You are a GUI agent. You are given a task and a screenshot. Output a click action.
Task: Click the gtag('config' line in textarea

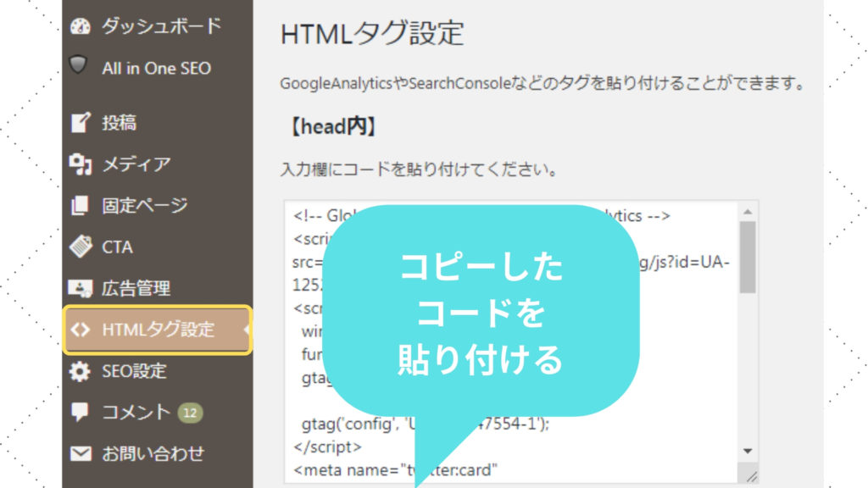pyautogui.click(x=426, y=424)
